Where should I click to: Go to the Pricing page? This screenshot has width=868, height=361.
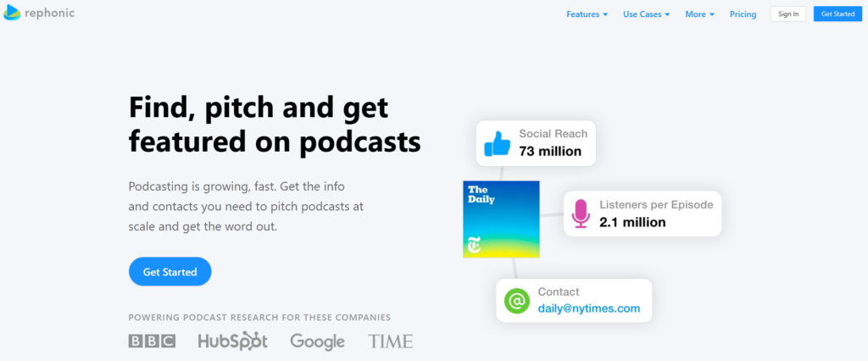coord(743,14)
